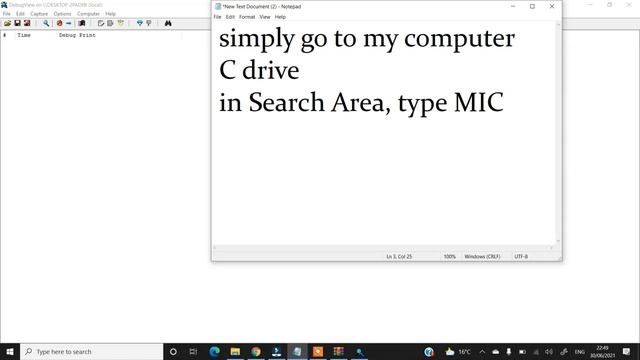Screen dimensions: 640x360
Task: Open Task View from the taskbar
Action: [x=193, y=351]
